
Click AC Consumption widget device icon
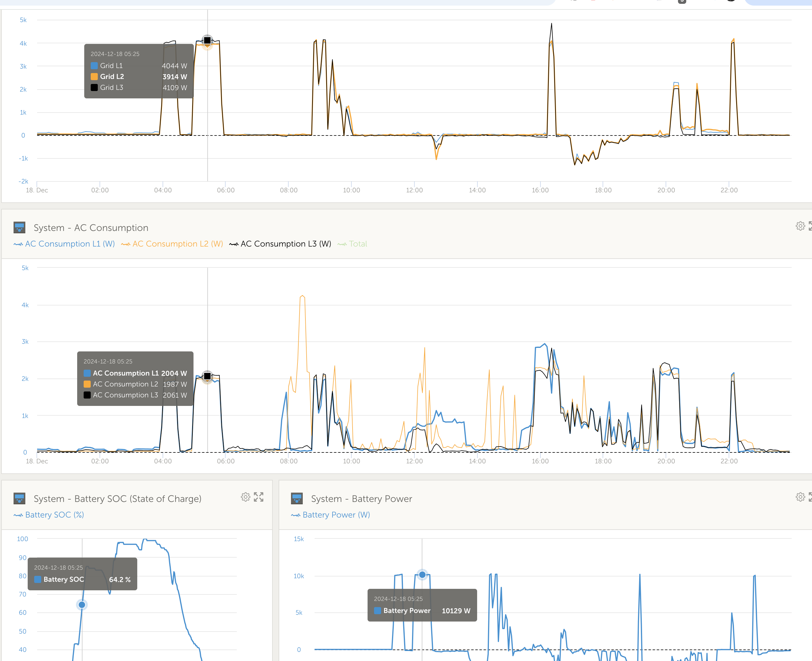coord(19,227)
